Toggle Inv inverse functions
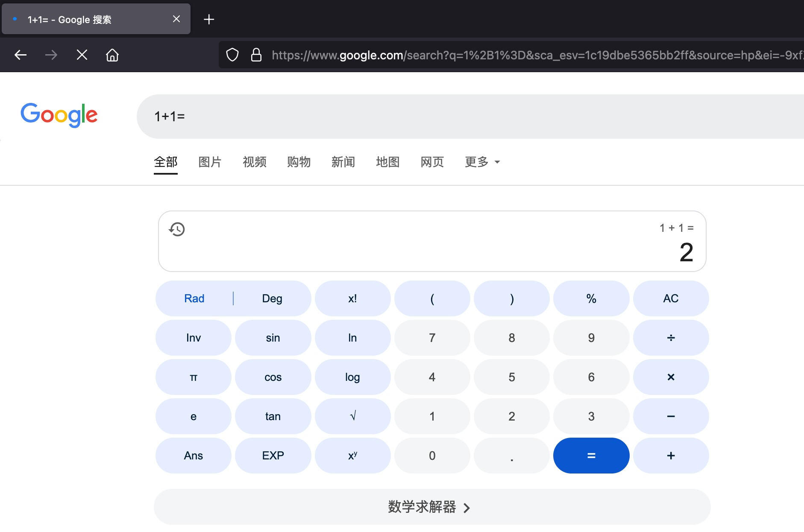This screenshot has width=804, height=532. (x=193, y=338)
